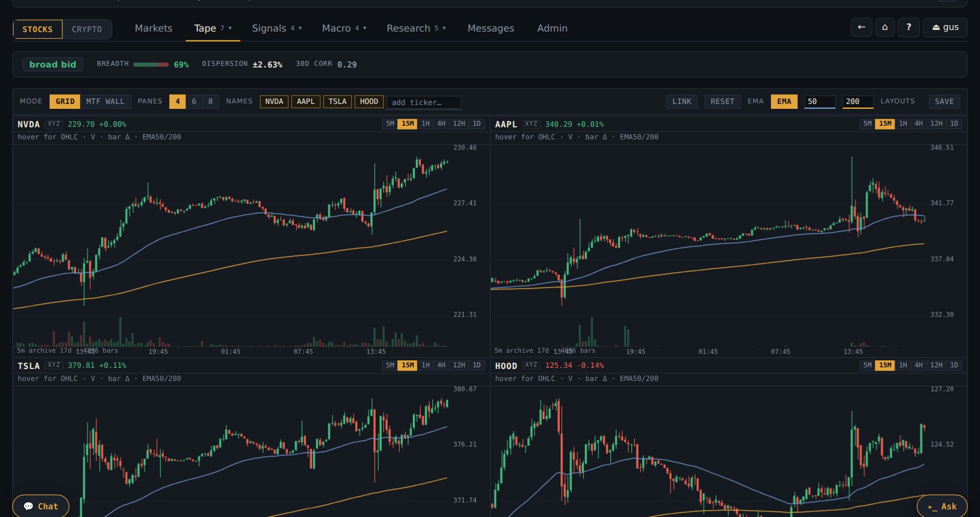This screenshot has height=517, width=980.
Task: Select 1D timeframe on AAPL chart
Action: (x=954, y=124)
